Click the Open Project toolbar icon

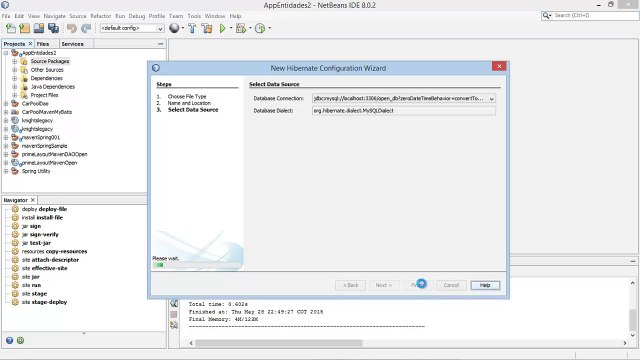[39, 28]
